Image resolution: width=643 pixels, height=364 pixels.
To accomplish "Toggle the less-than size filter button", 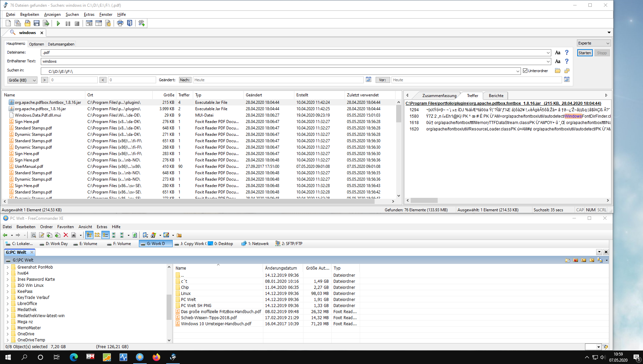I will tap(103, 80).
